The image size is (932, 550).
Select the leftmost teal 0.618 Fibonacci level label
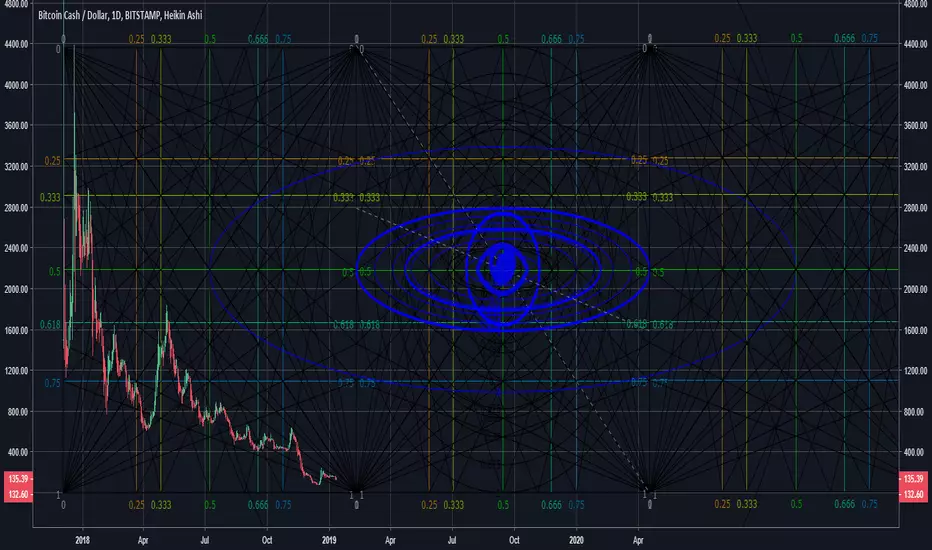point(50,325)
